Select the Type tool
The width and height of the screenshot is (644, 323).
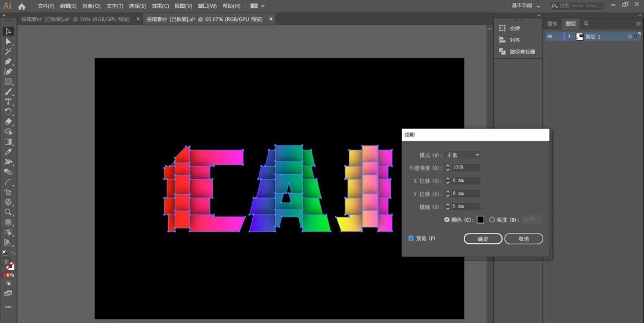(8, 102)
